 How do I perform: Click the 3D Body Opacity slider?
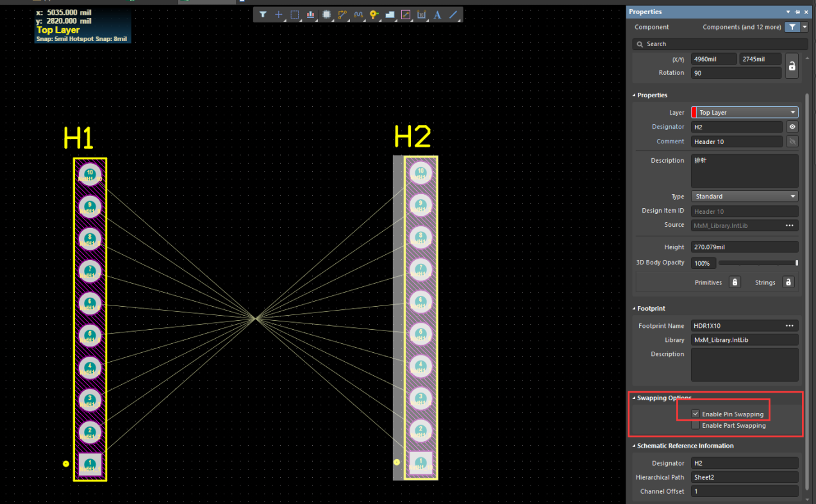click(x=758, y=263)
